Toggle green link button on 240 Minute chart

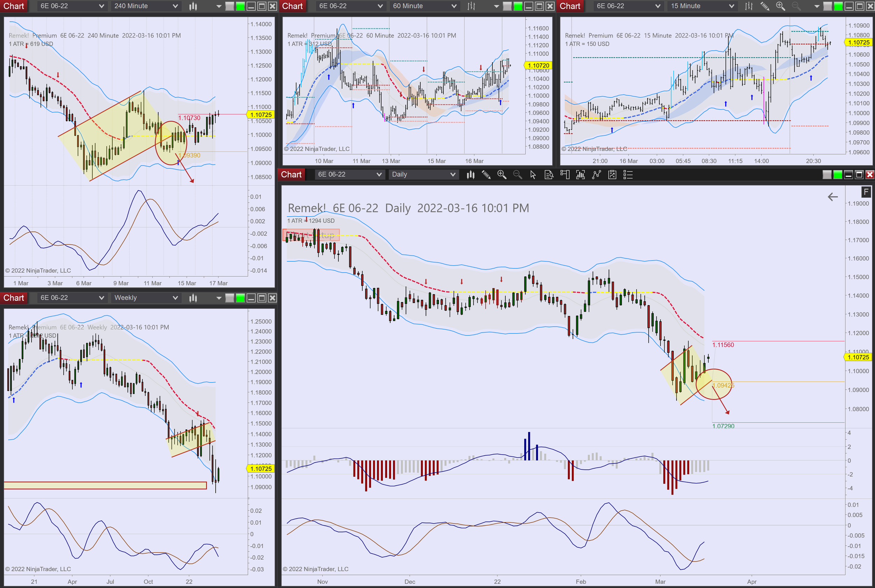(x=240, y=6)
